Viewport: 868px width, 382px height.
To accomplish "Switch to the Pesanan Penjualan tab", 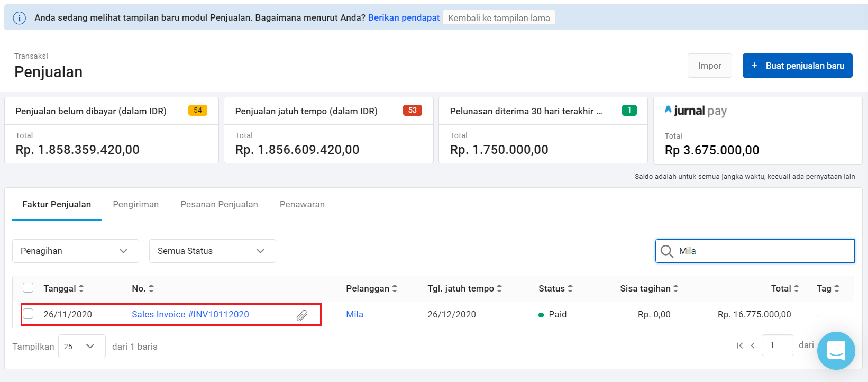I will click(x=219, y=204).
